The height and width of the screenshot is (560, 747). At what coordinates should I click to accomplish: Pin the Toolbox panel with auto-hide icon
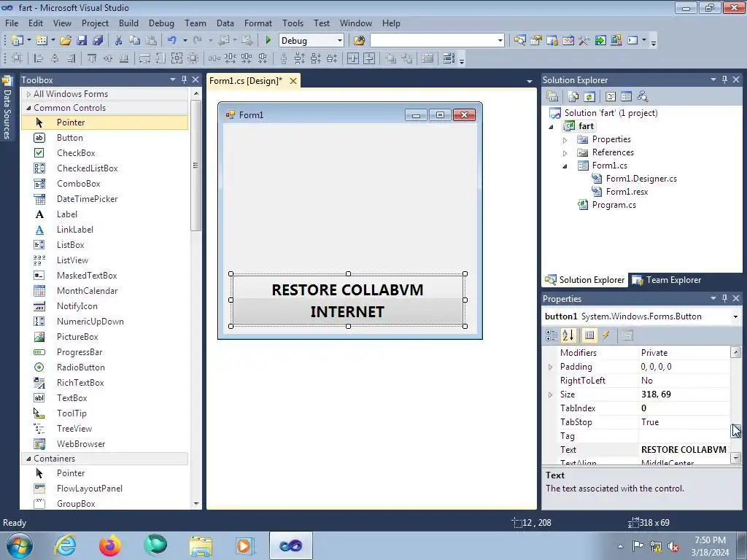(x=184, y=79)
